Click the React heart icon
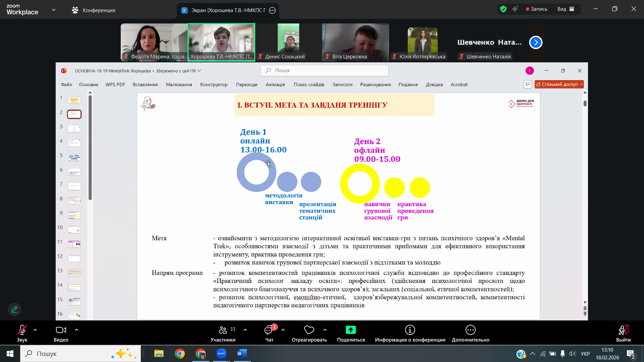Image resolution: width=644 pixels, height=362 pixels. (309, 330)
